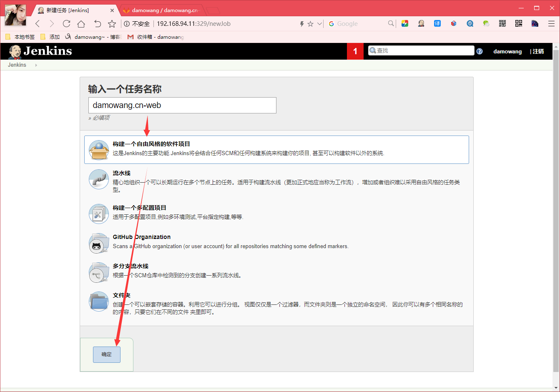Go to the browser home page icon
560x392 pixels.
(x=81, y=24)
